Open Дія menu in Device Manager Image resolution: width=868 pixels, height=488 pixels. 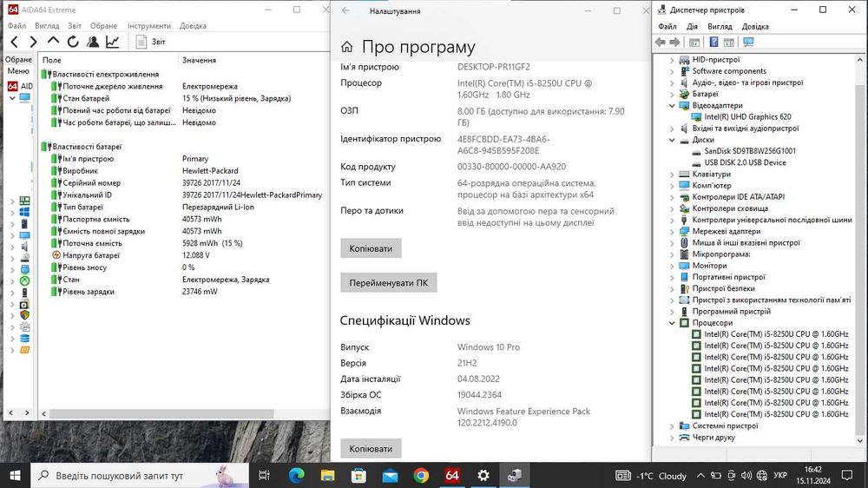click(692, 26)
